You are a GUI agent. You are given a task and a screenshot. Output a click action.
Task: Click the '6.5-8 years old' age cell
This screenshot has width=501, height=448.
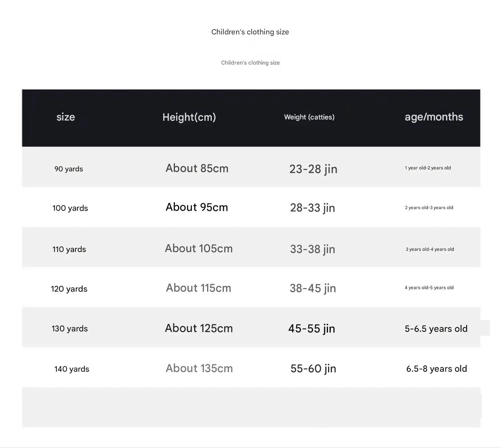[x=436, y=369]
